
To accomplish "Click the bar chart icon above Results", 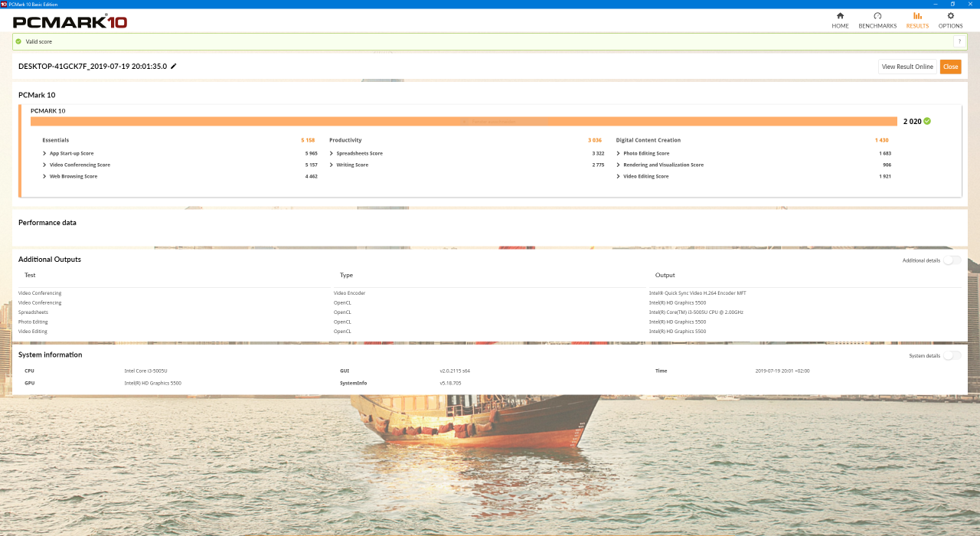I will pyautogui.click(x=917, y=15).
